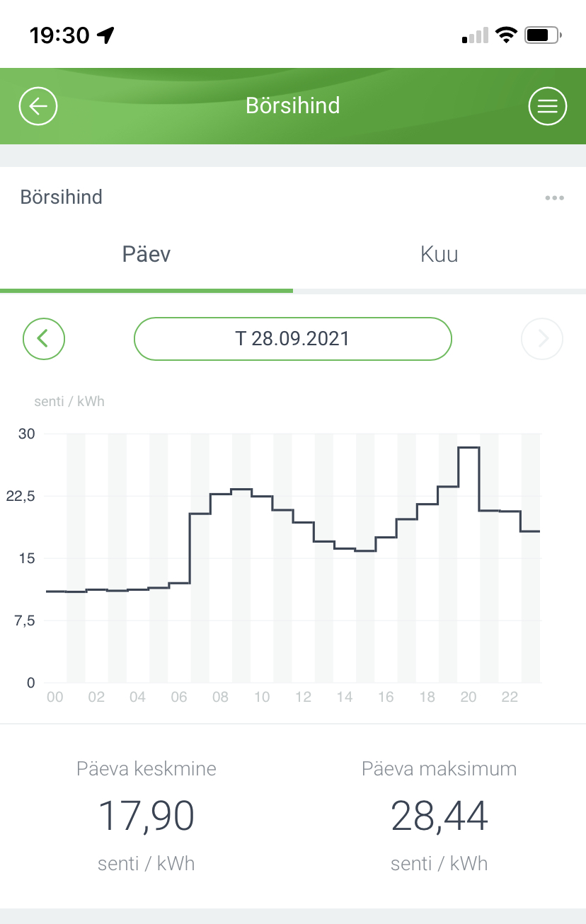Viewport: 586px width, 924px height.
Task: Tap the Börsihind header title
Action: (x=292, y=106)
